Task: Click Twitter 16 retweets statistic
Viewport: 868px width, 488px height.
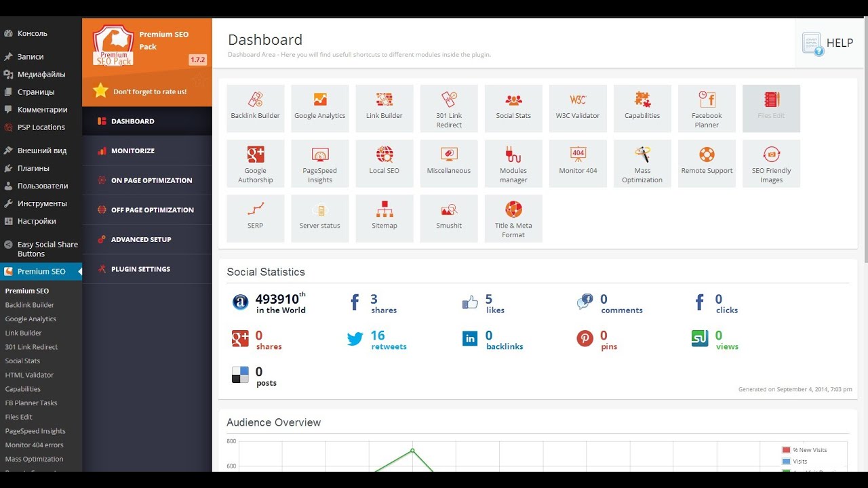Action: (377, 340)
